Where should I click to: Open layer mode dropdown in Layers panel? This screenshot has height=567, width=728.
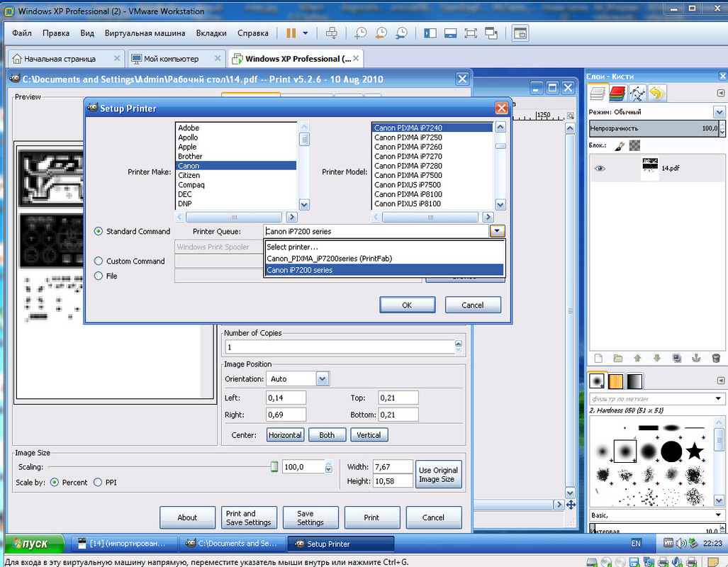pos(719,112)
